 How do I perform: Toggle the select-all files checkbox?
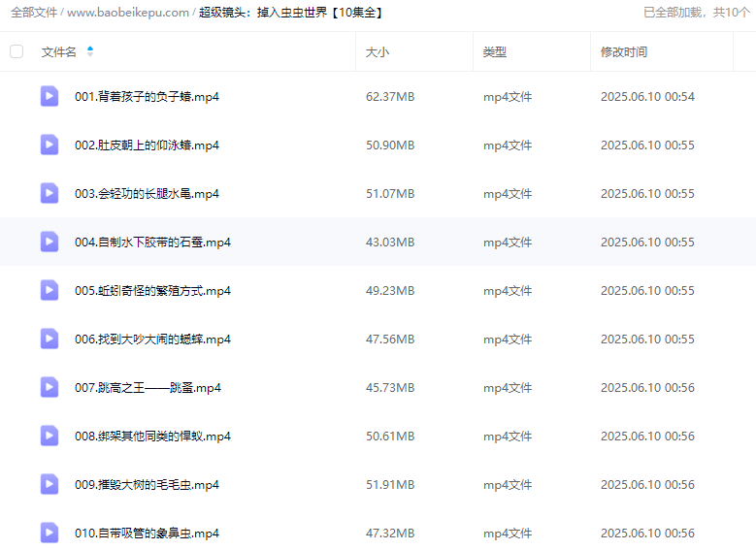tap(16, 51)
